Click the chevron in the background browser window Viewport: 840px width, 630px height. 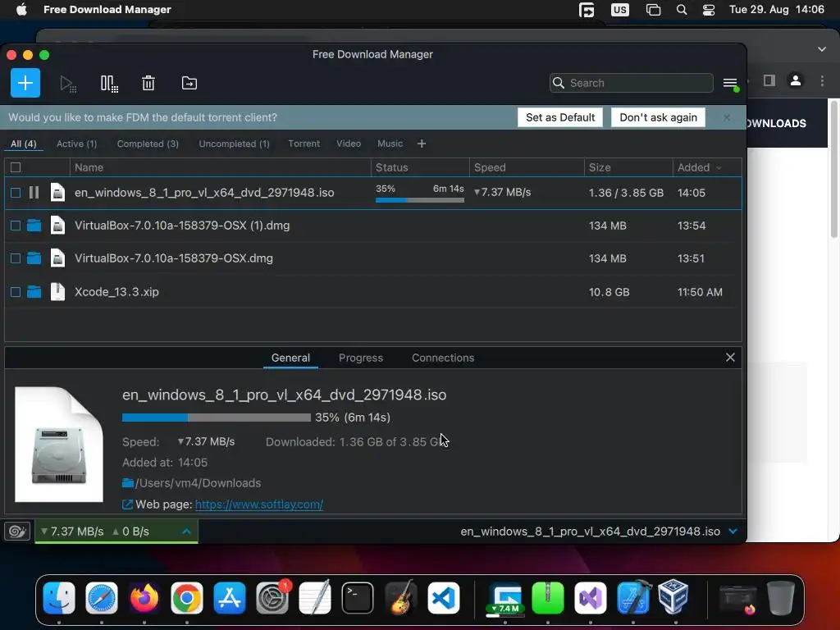click(x=821, y=49)
